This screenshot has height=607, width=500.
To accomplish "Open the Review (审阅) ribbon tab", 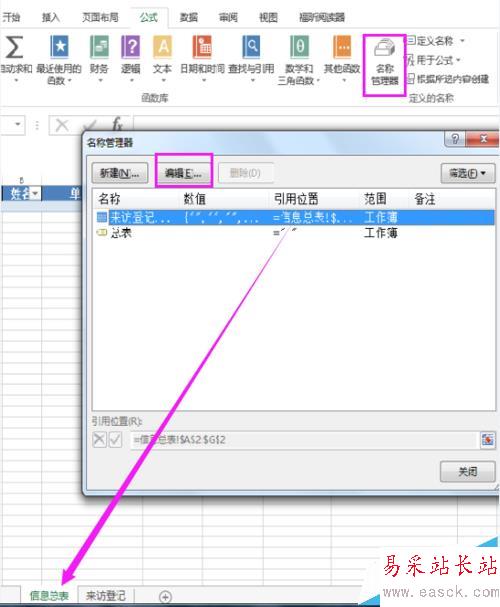I will click(x=229, y=17).
